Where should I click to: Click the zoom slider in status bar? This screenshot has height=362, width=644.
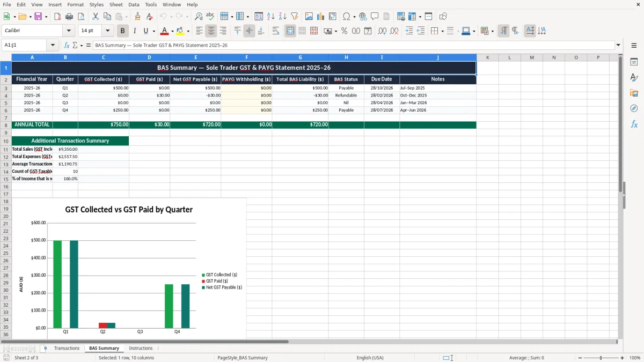click(600, 358)
